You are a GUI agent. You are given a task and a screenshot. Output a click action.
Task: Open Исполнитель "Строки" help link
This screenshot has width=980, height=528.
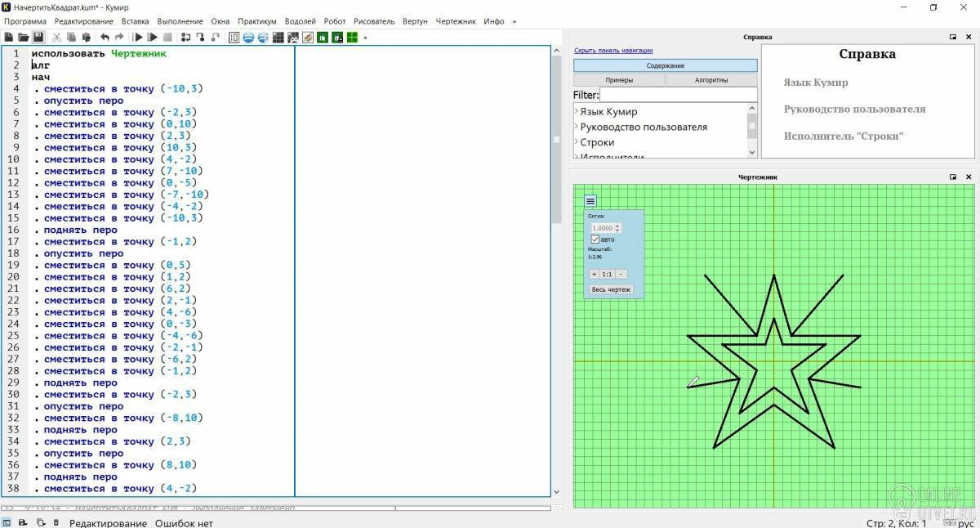[844, 136]
